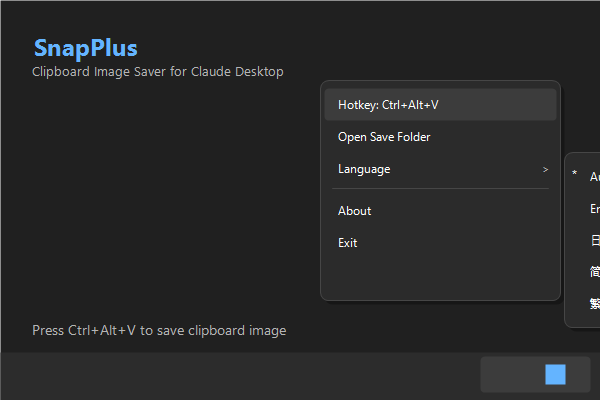The image size is (600, 400).
Task: Expand the Language submenu arrow
Action: click(x=545, y=169)
